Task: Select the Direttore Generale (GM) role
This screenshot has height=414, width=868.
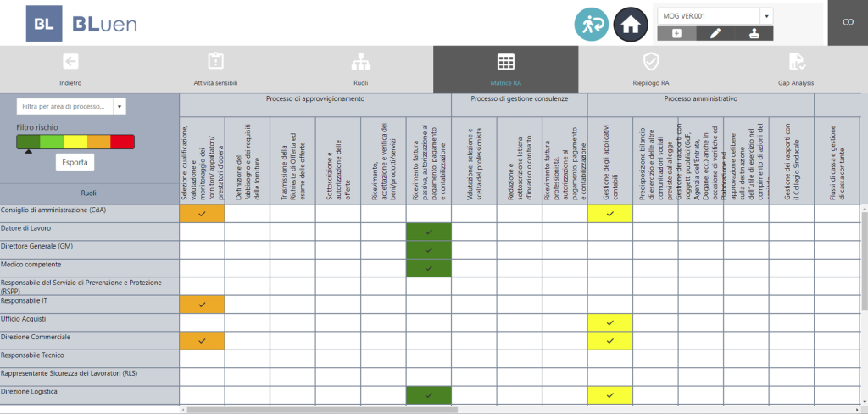Action: pyautogui.click(x=89, y=250)
